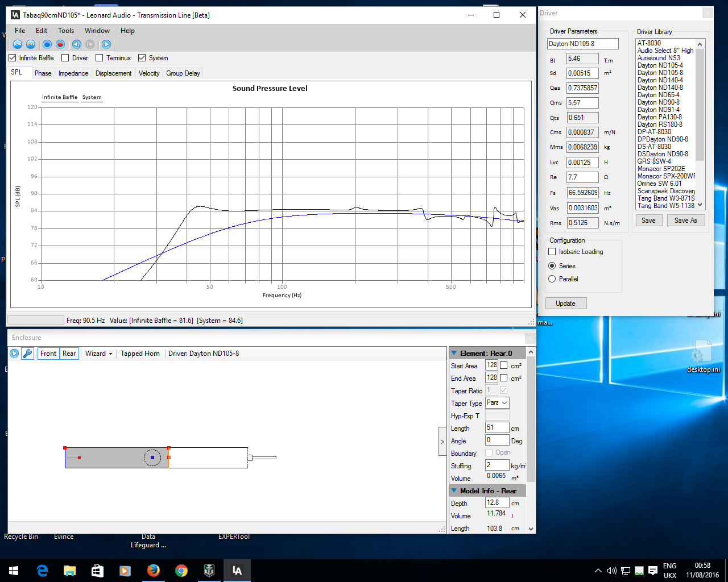Open Firefox from the taskbar

(154, 571)
